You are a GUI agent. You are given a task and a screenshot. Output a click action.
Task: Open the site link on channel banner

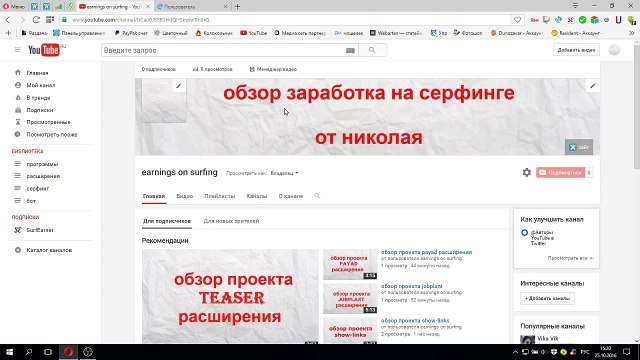tap(579, 147)
